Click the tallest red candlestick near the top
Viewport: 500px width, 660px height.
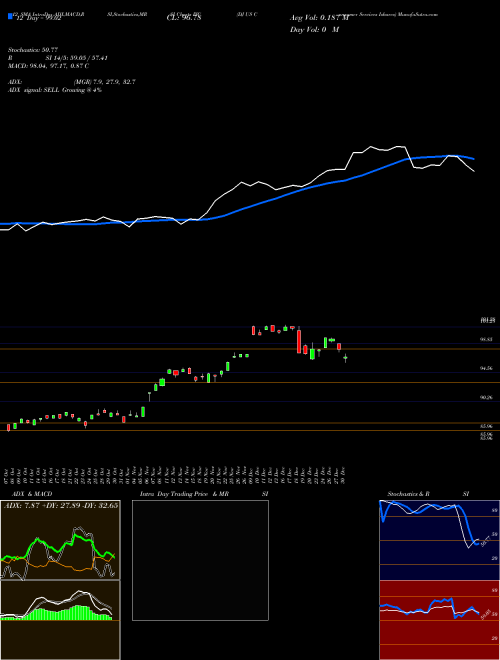(x=299, y=341)
